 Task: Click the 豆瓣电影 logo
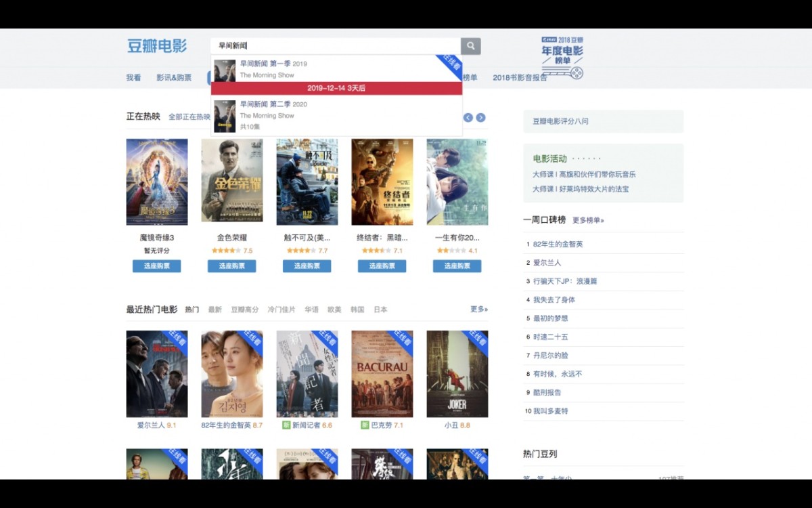[x=157, y=46]
